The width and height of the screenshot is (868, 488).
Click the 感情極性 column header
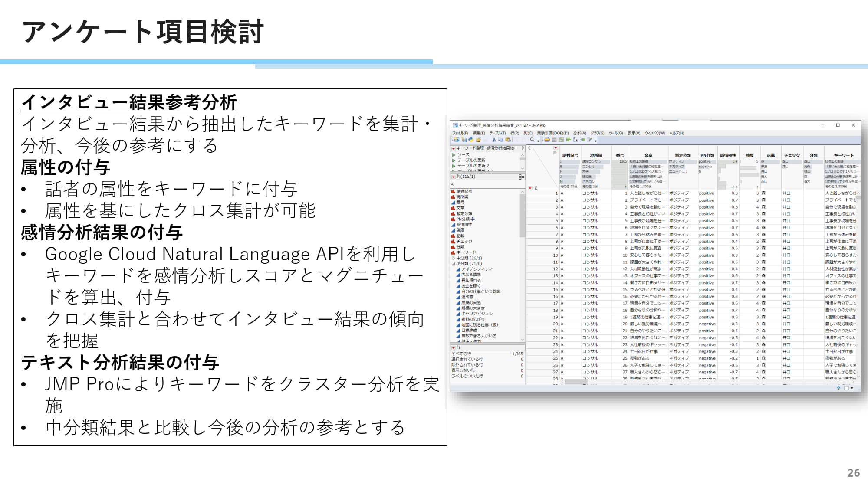pyautogui.click(x=728, y=155)
